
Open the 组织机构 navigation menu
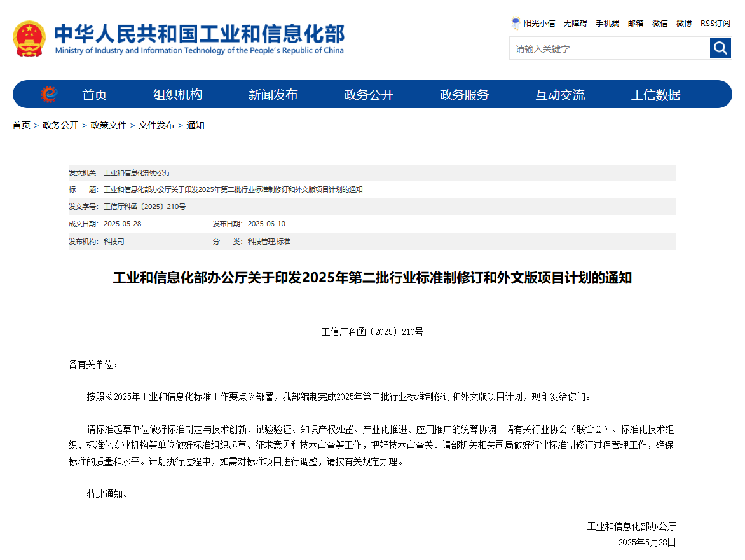pyautogui.click(x=177, y=95)
